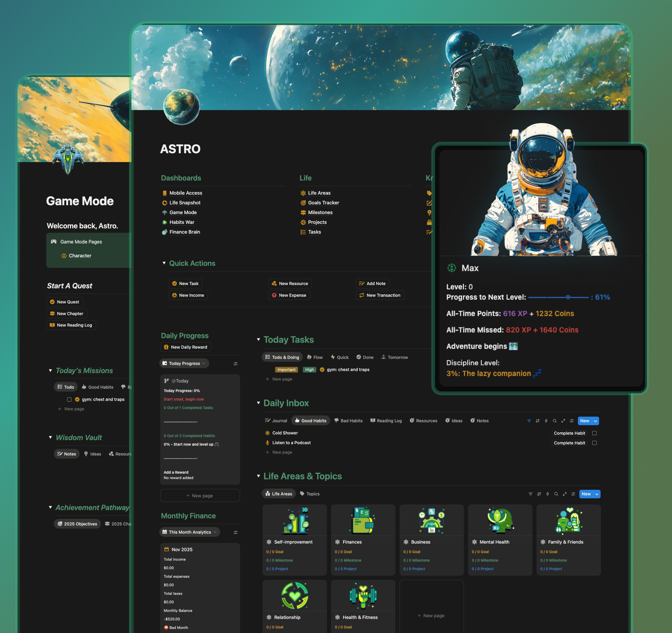This screenshot has width=672, height=633.
Task: Collapse Achievement Pathway in Game Mode
Action: (50, 507)
